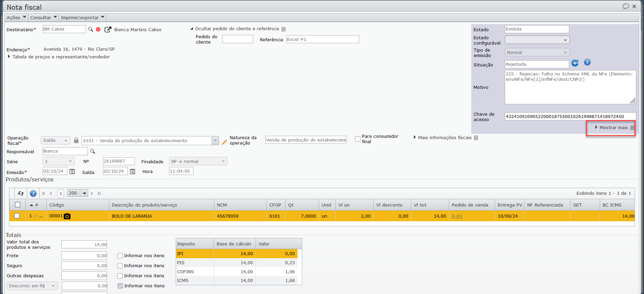Click the note icon beside Mostrar mais
This screenshot has width=644, height=294.
[x=632, y=128]
